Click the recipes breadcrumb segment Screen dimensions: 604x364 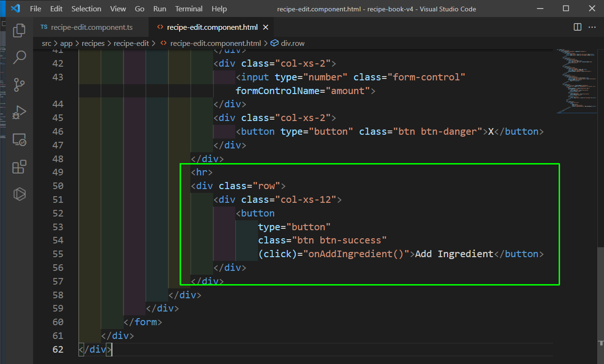click(93, 43)
